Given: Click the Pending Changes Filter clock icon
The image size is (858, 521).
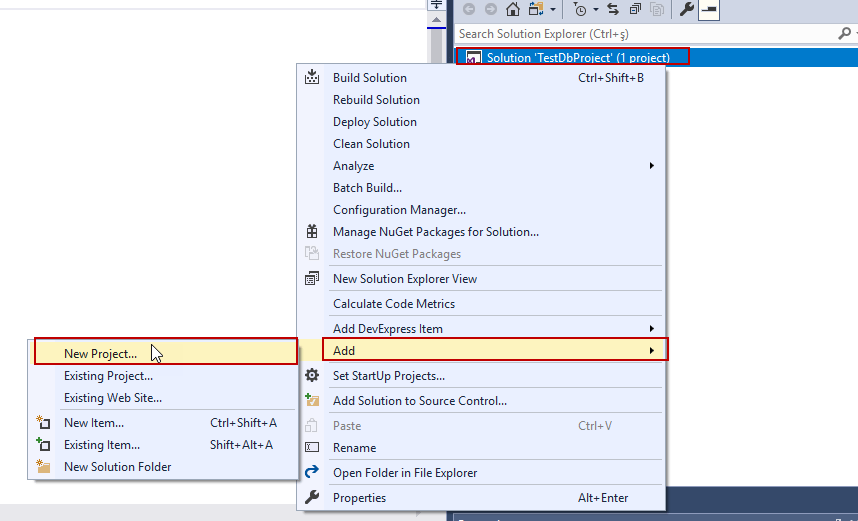Looking at the screenshot, I should [x=580, y=9].
